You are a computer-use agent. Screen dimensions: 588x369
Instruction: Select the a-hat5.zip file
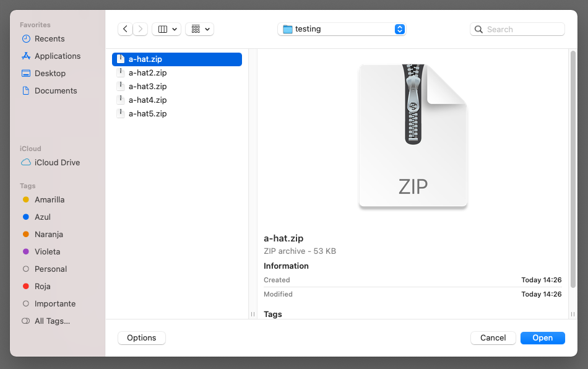(147, 114)
